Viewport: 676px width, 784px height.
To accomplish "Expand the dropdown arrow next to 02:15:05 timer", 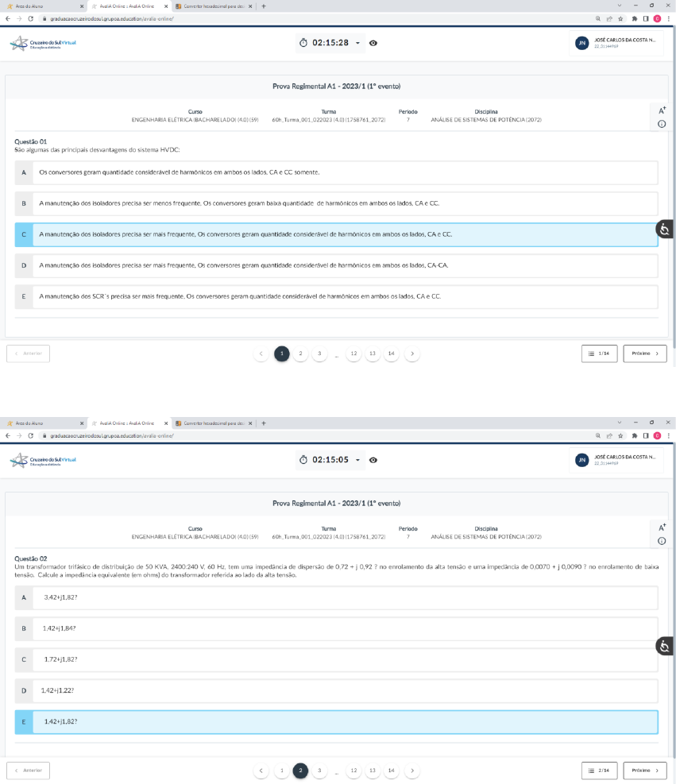I will click(x=357, y=460).
